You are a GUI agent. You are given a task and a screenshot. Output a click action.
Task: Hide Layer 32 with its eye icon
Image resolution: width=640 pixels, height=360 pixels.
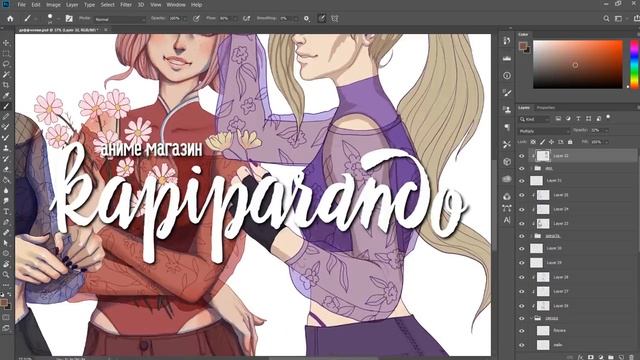tap(522, 156)
